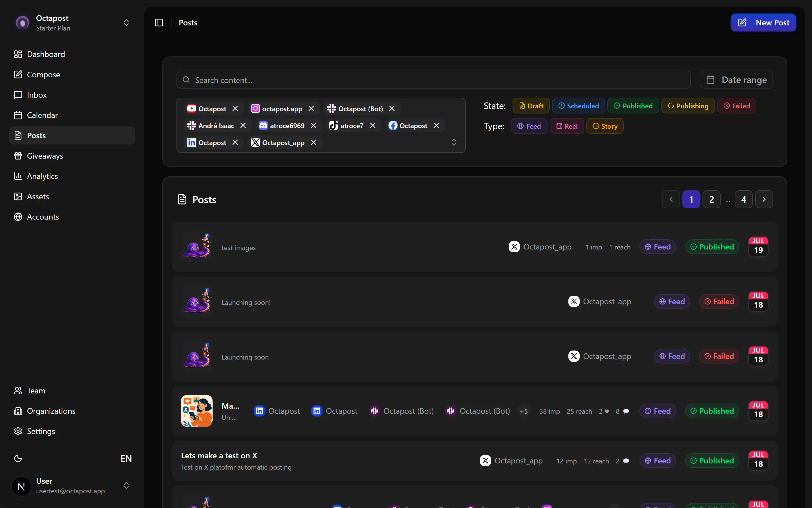This screenshot has width=812, height=508.
Task: Open Assets in the sidebar
Action: (x=72, y=196)
